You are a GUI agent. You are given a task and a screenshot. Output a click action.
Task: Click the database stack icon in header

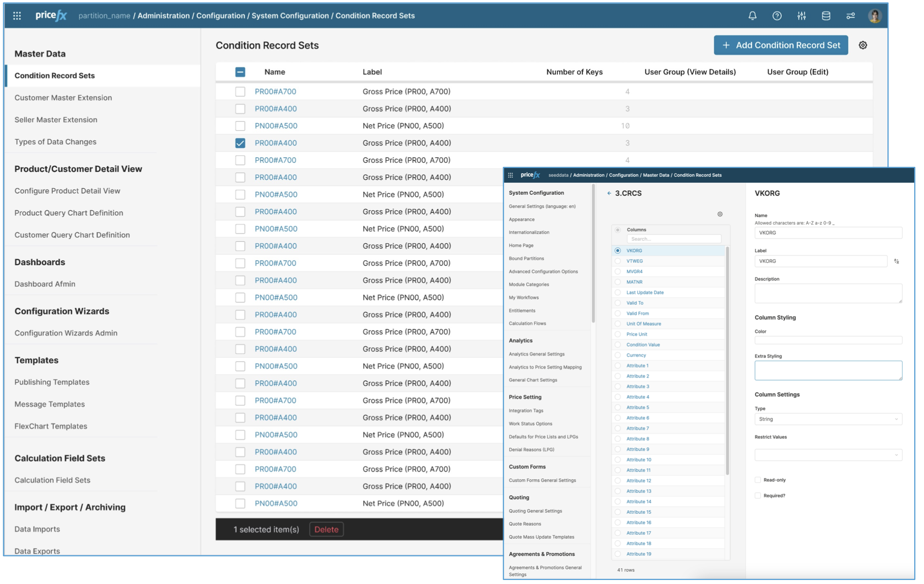coord(826,15)
